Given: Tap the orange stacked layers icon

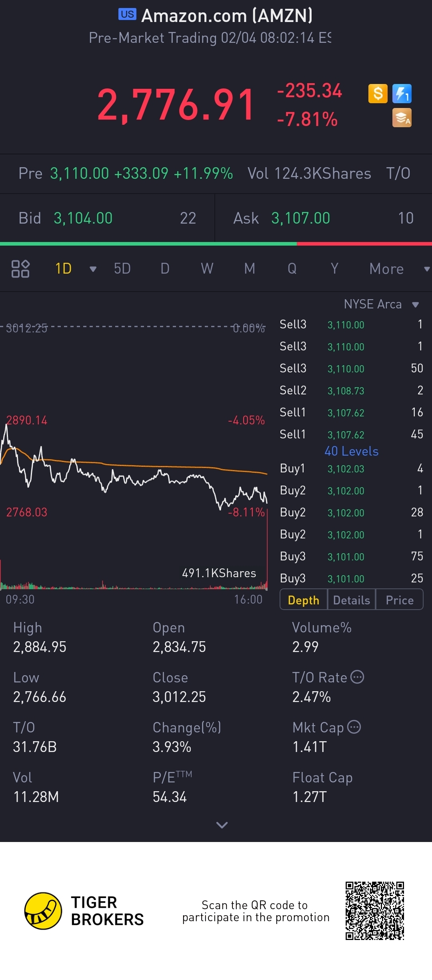Looking at the screenshot, I should (402, 118).
